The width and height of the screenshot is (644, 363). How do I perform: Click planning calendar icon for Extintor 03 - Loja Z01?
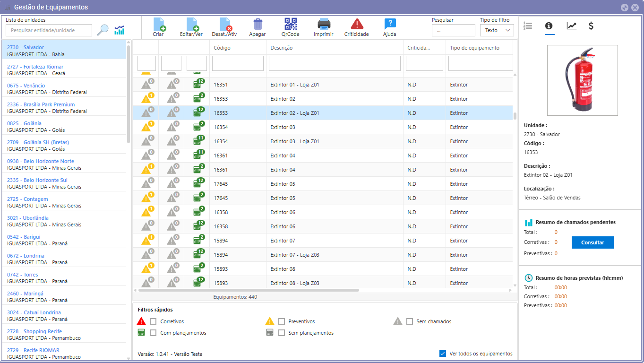(x=198, y=141)
